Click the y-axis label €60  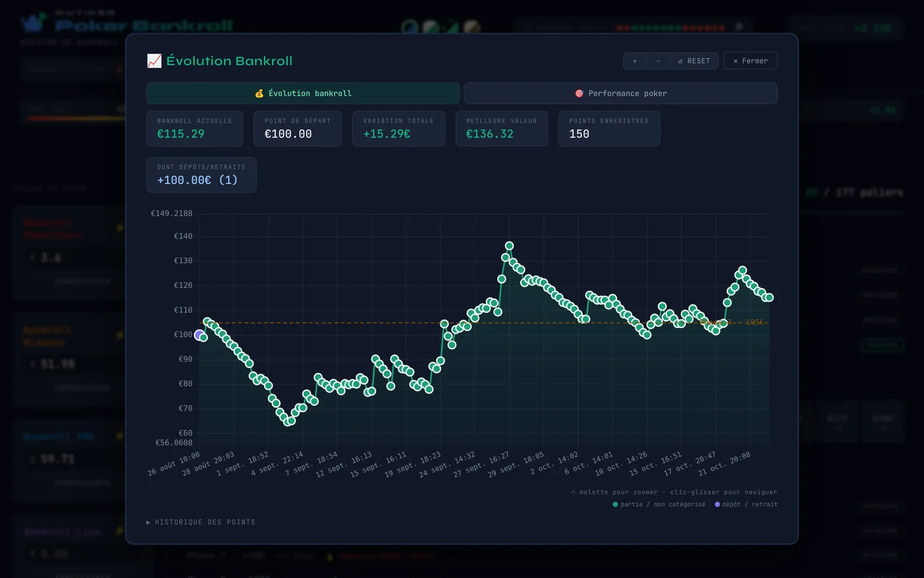click(x=185, y=433)
